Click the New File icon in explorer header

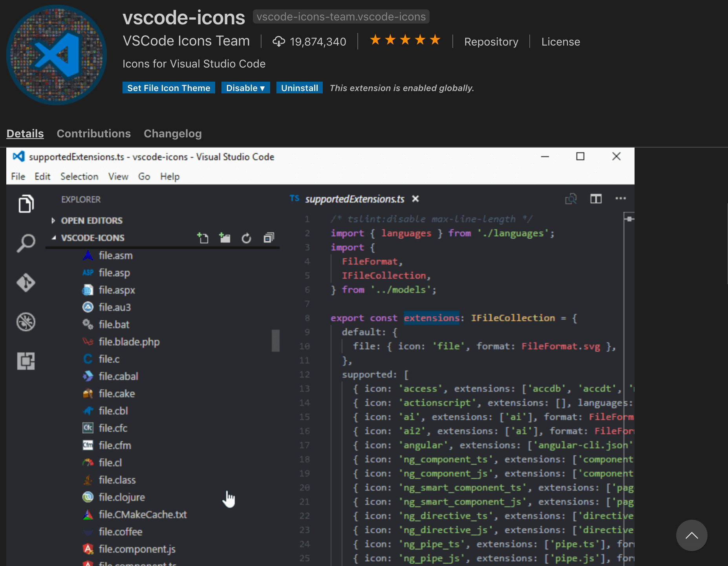pos(203,238)
